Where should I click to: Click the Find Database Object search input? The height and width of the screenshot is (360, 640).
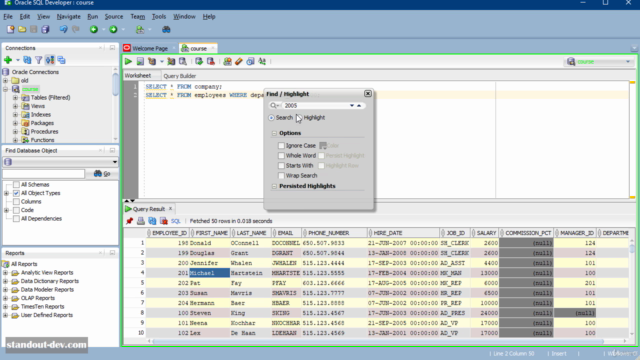point(44,174)
